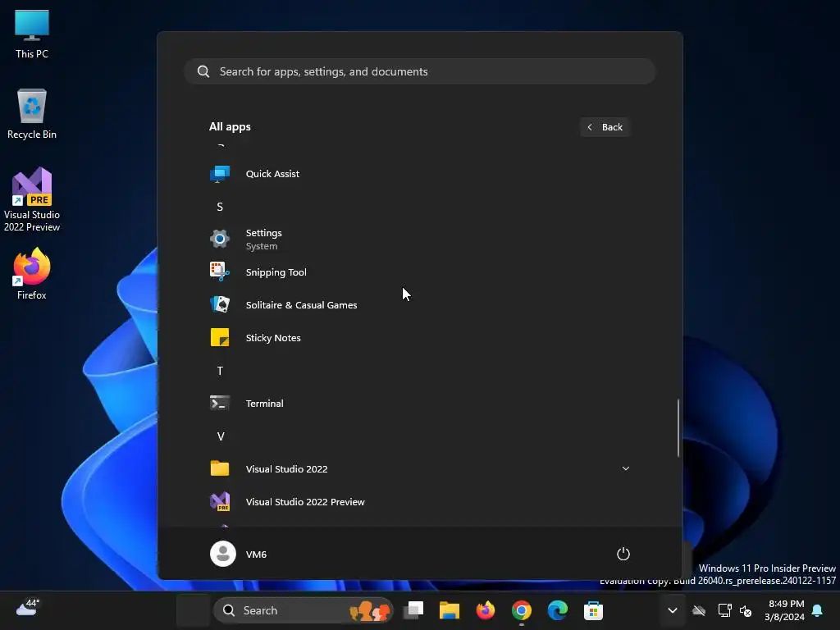Screen dimensions: 840x630
Task: Open Solitaire & Casual Games
Action: coord(419,305)
